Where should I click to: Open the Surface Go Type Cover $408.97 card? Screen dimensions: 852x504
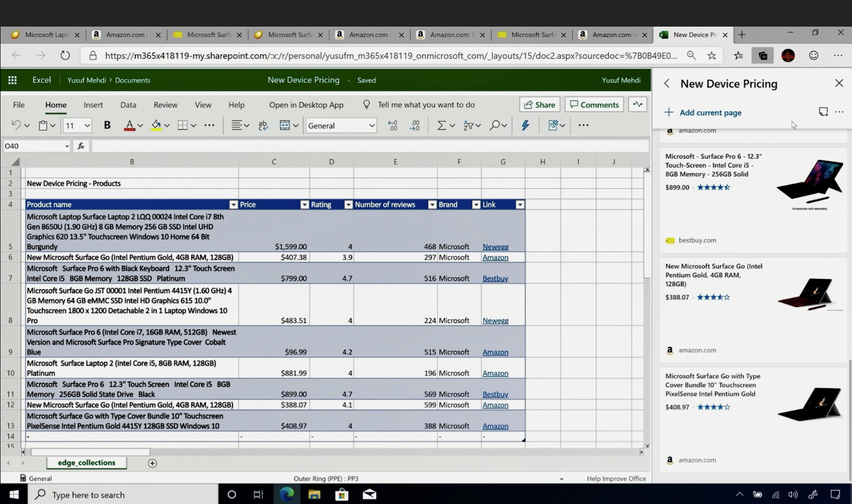tap(753, 419)
